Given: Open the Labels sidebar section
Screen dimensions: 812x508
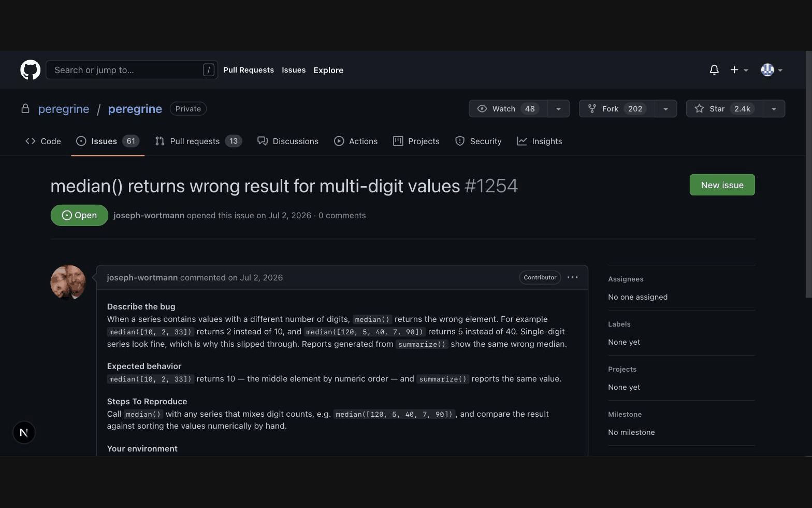Looking at the screenshot, I should tap(619, 324).
